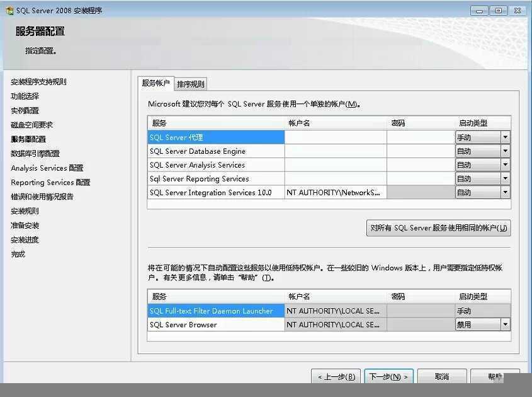Click 服务器配置 step in sidebar
This screenshot has height=397, width=532.
click(x=28, y=139)
